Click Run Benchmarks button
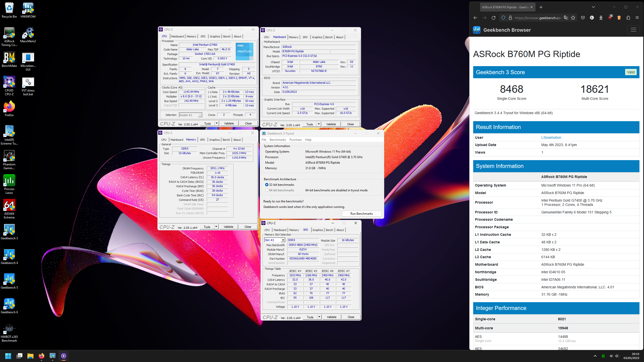This screenshot has height=362, width=644. (x=361, y=214)
